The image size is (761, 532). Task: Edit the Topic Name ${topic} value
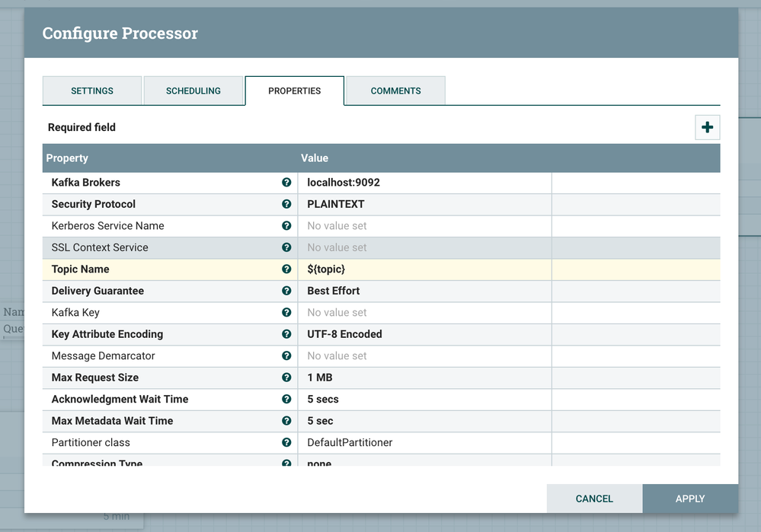424,269
